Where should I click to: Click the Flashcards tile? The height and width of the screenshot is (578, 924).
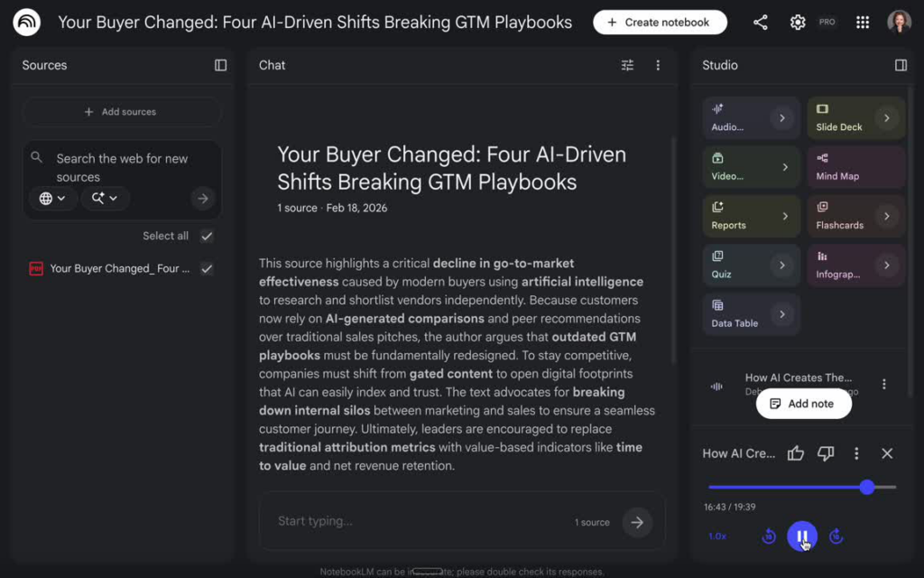[x=855, y=216]
